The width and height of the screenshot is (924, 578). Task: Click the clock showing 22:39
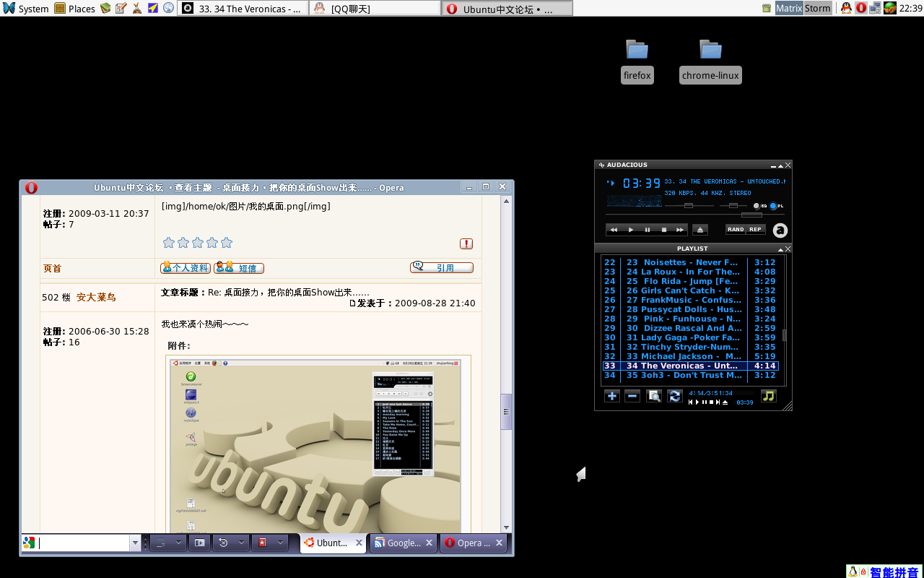pyautogui.click(x=911, y=9)
